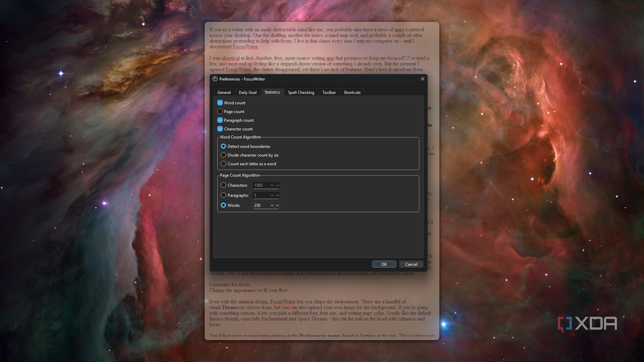Open the Spell Checking tab
The height and width of the screenshot is (362, 644).
coord(301,93)
